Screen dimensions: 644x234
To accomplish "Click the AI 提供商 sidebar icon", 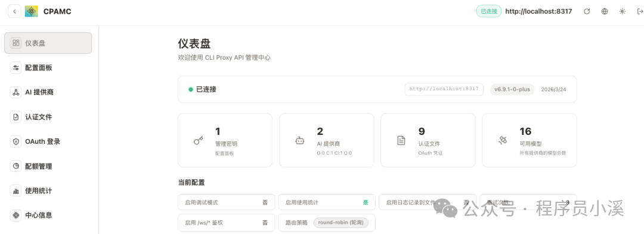I will (16, 92).
